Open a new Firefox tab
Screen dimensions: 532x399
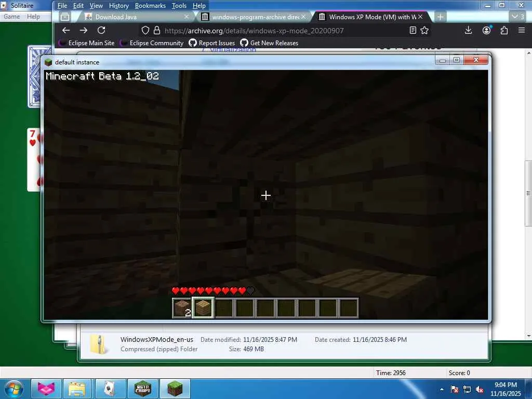point(440,17)
